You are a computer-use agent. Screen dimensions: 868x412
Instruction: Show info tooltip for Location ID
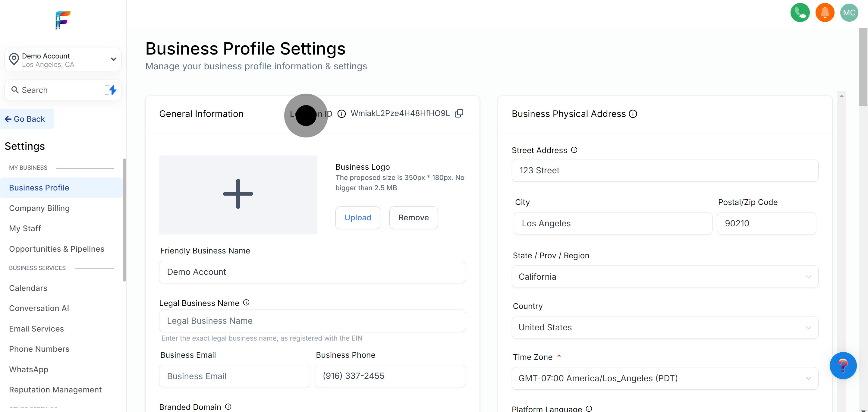point(341,114)
